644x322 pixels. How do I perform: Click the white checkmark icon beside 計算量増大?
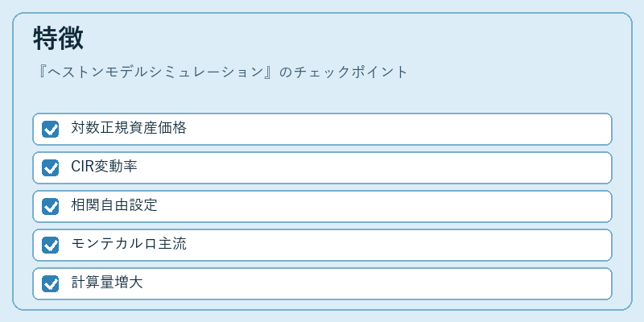pos(51,284)
